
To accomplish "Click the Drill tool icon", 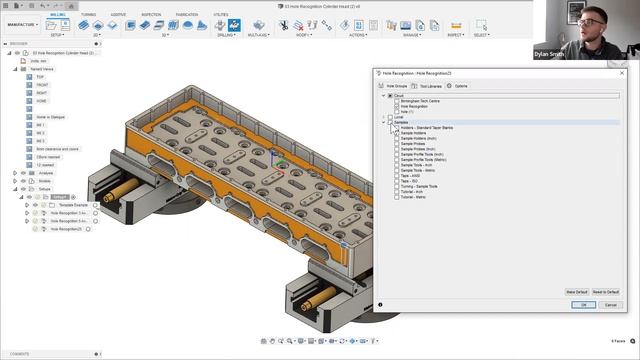I will [x=220, y=25].
